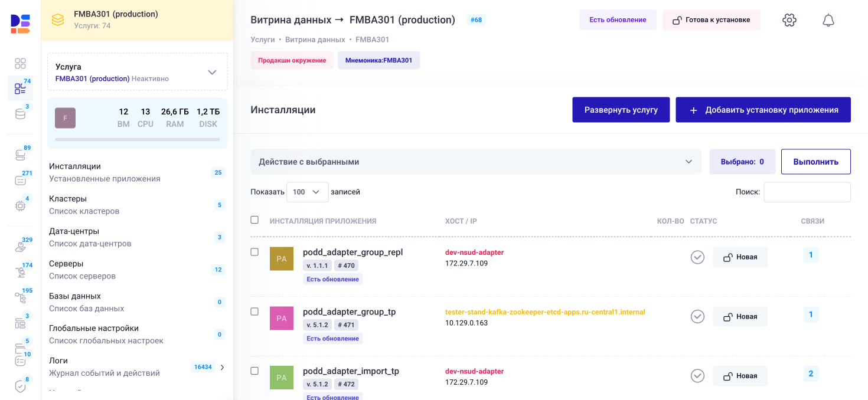
Task: Check the checkbox for podd_adapter_group_repl row
Action: (x=254, y=251)
